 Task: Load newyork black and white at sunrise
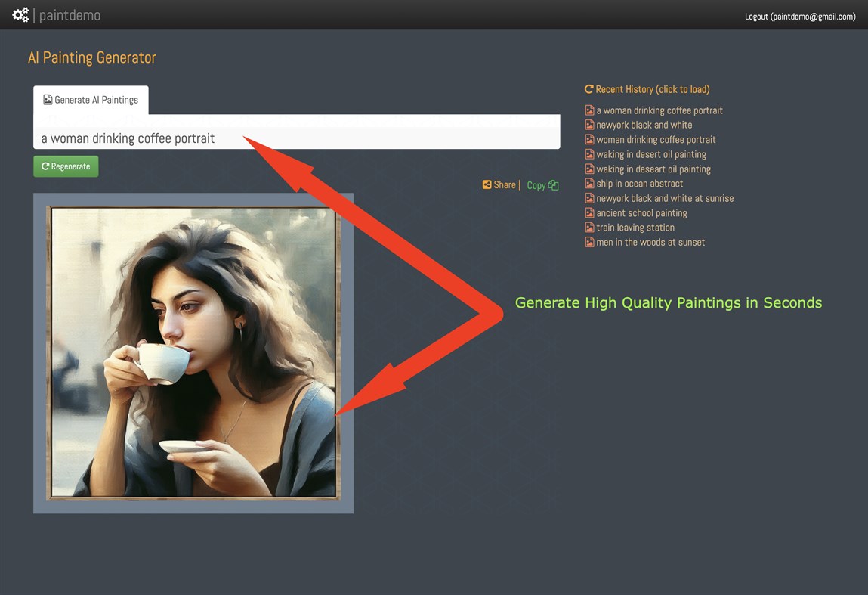pos(665,198)
